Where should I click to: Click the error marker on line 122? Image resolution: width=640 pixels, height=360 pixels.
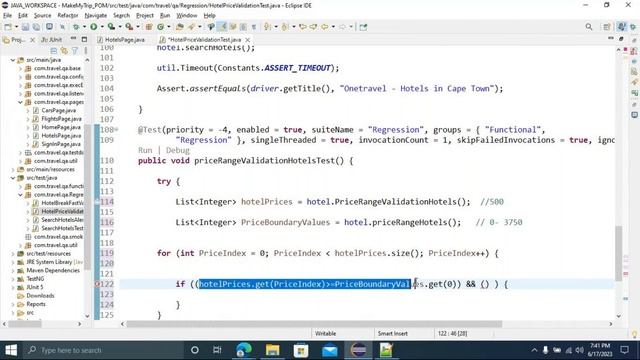(x=97, y=284)
